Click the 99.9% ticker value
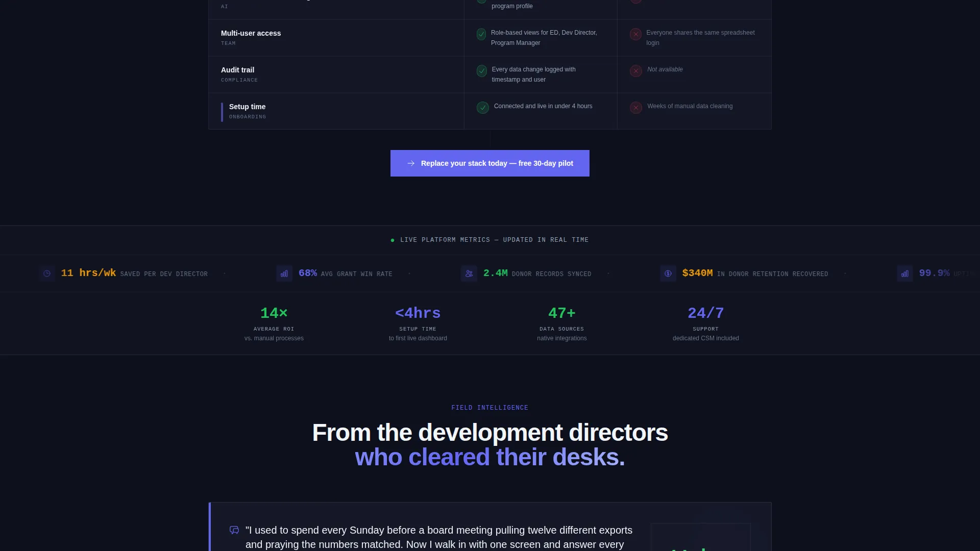The height and width of the screenshot is (551, 980). tap(935, 273)
